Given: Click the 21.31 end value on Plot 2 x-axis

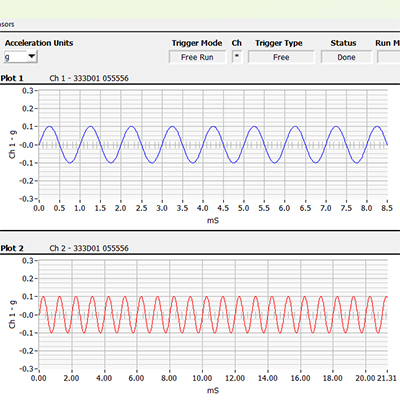Looking at the screenshot, I should coord(387,378).
